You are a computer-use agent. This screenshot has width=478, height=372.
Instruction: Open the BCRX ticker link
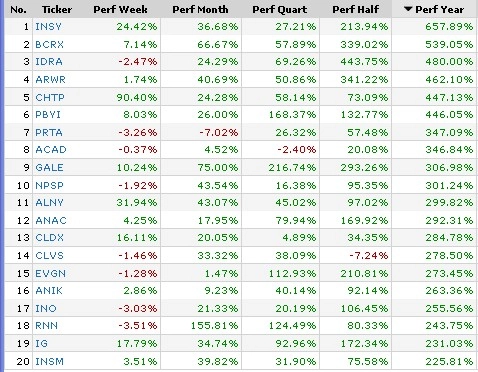(x=49, y=44)
